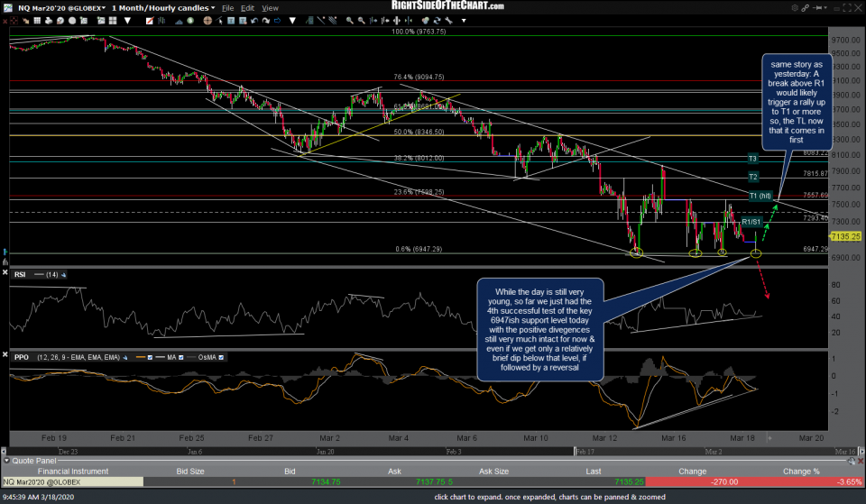866x504 pixels.
Task: Click the -3.65% Change % value
Action: point(849,482)
